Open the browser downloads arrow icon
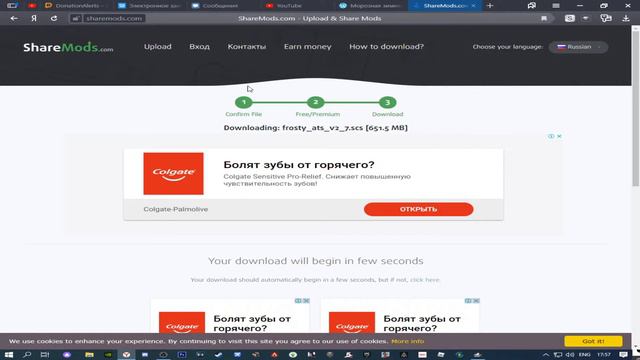The width and height of the screenshot is (640, 360). click(x=626, y=18)
